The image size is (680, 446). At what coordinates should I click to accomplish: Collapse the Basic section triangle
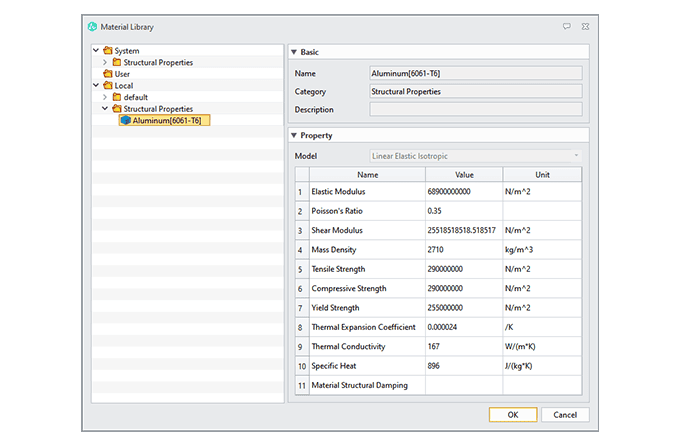[x=294, y=51]
